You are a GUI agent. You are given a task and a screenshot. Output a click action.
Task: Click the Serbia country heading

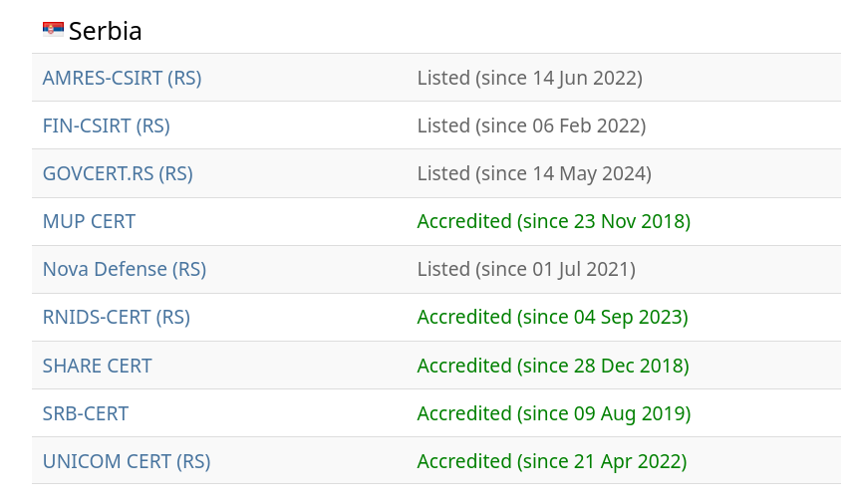pos(106,31)
